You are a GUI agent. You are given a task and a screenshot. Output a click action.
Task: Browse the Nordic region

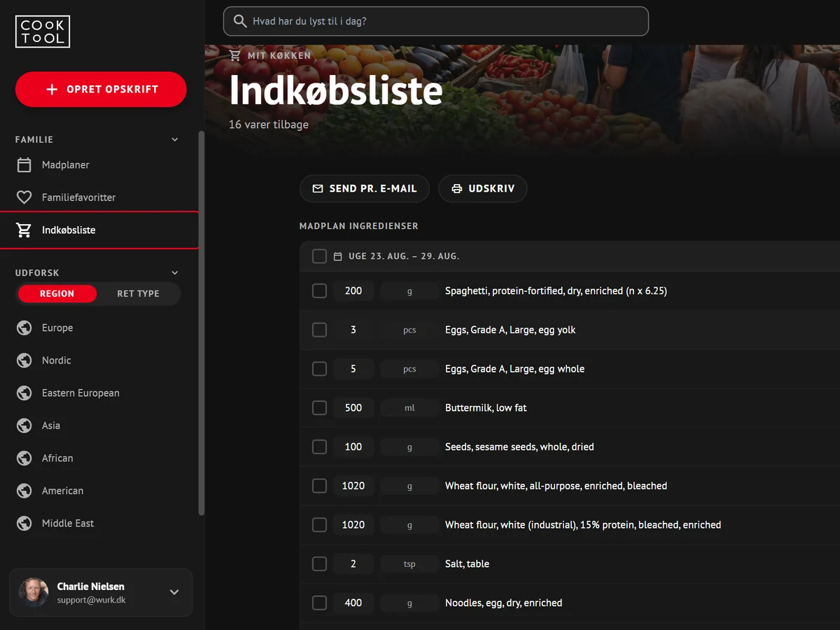coord(99,360)
